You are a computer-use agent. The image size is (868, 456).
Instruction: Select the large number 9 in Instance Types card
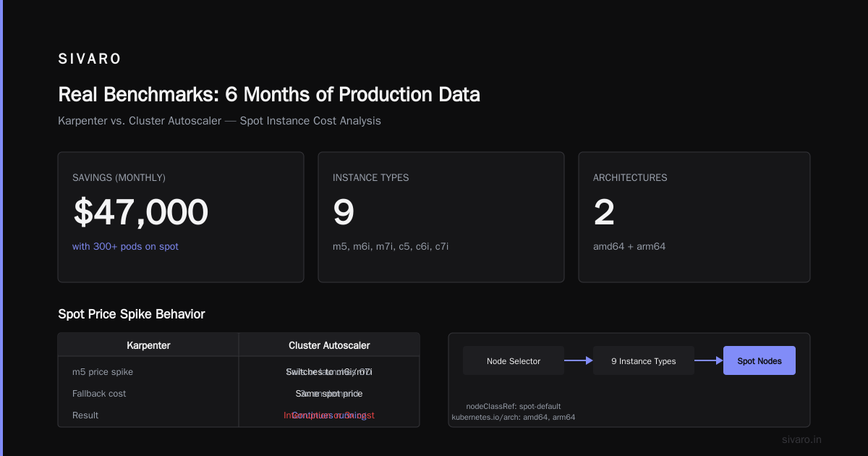[x=344, y=212]
